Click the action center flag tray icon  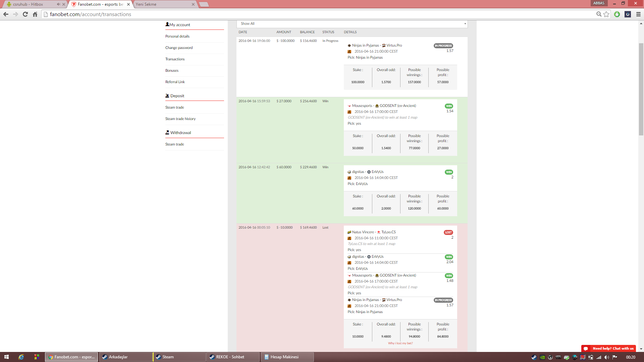tap(615, 357)
